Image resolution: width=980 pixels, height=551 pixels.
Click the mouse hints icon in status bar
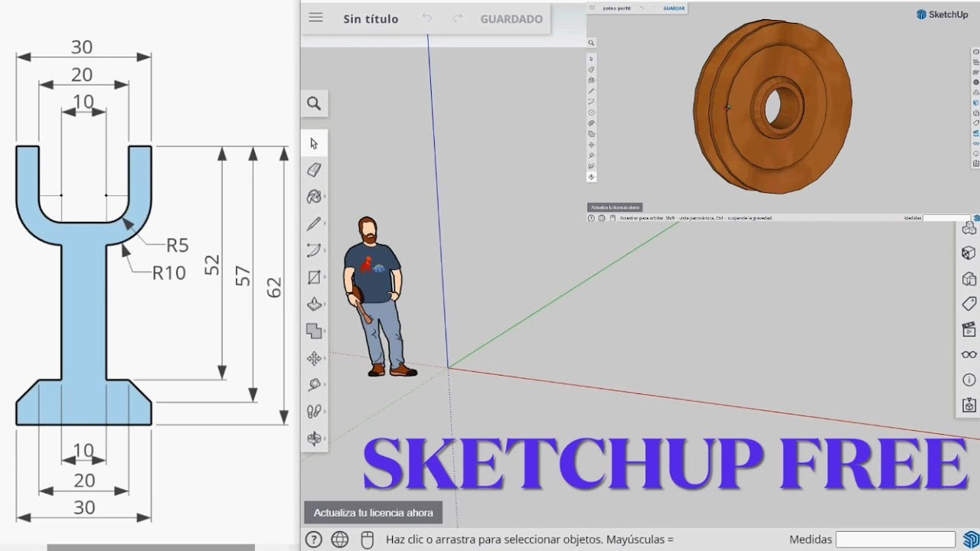pyautogui.click(x=367, y=540)
